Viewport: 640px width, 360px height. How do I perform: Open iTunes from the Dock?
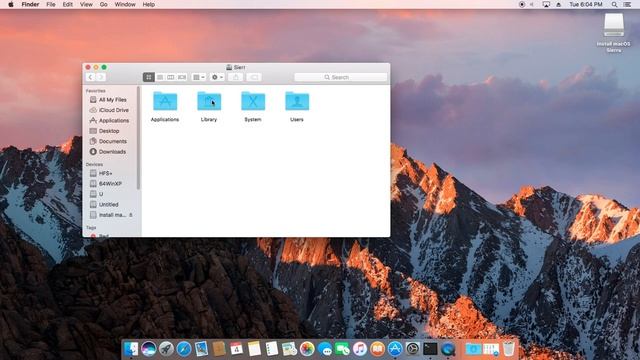coord(360,349)
